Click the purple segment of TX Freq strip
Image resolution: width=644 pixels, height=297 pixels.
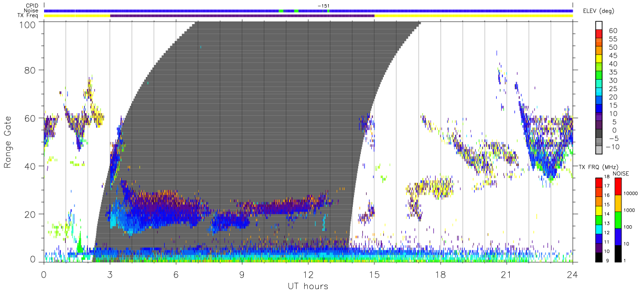click(242, 16)
